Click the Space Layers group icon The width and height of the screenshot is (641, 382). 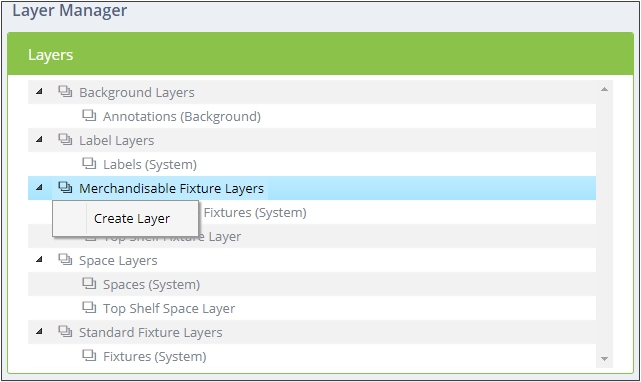[x=65, y=259]
